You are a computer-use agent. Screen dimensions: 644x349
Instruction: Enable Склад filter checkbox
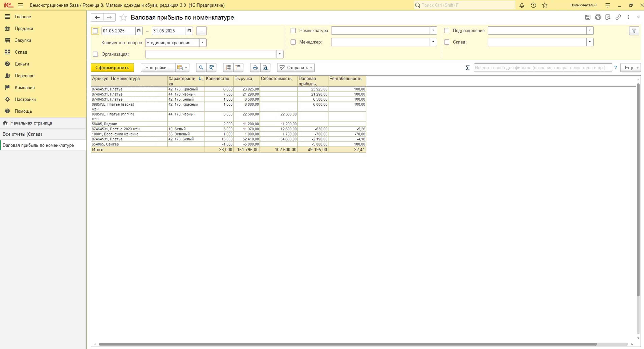[x=447, y=42]
